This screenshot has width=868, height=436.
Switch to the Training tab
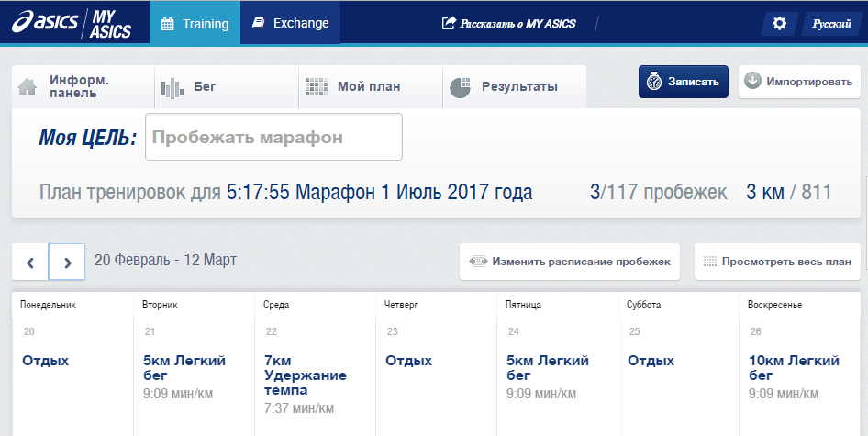tap(195, 23)
